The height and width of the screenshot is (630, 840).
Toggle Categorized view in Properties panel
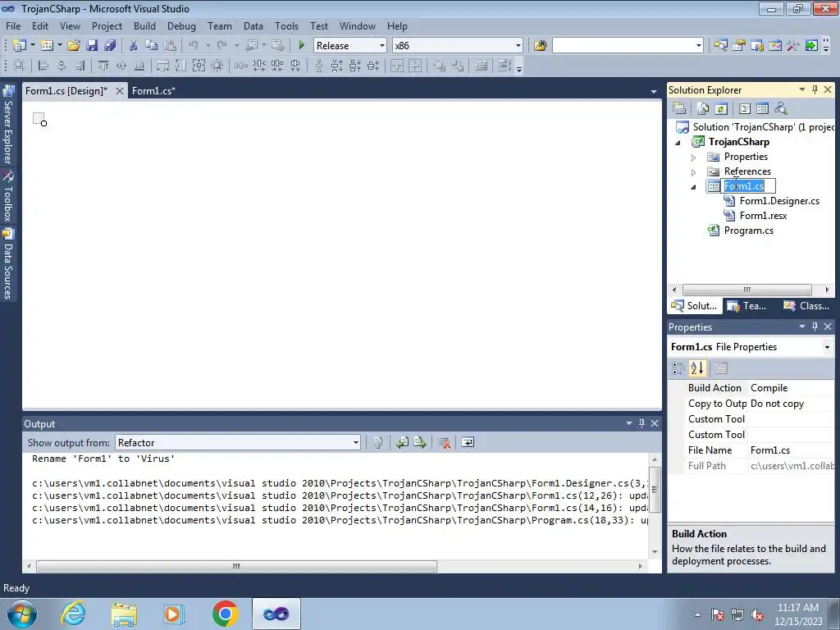(x=678, y=368)
